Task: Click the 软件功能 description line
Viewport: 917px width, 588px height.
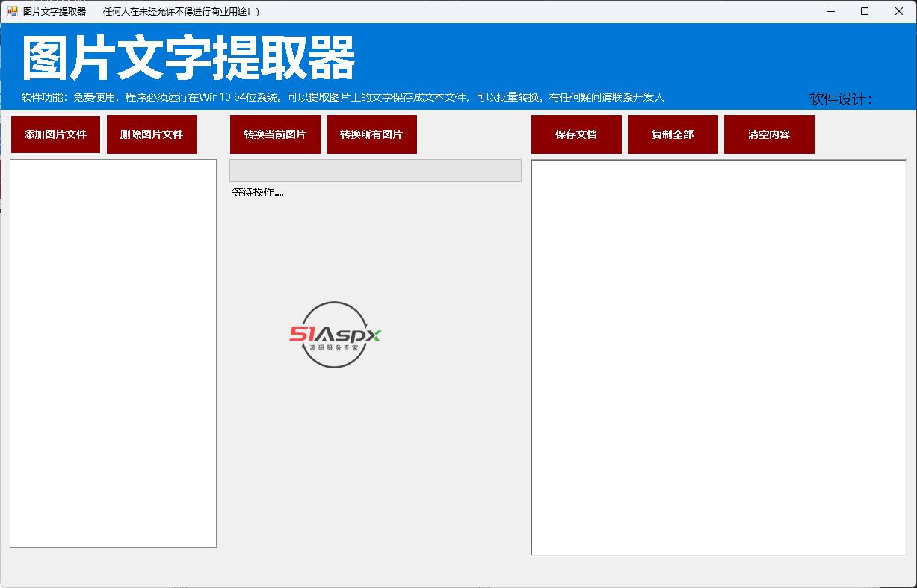Action: click(343, 97)
